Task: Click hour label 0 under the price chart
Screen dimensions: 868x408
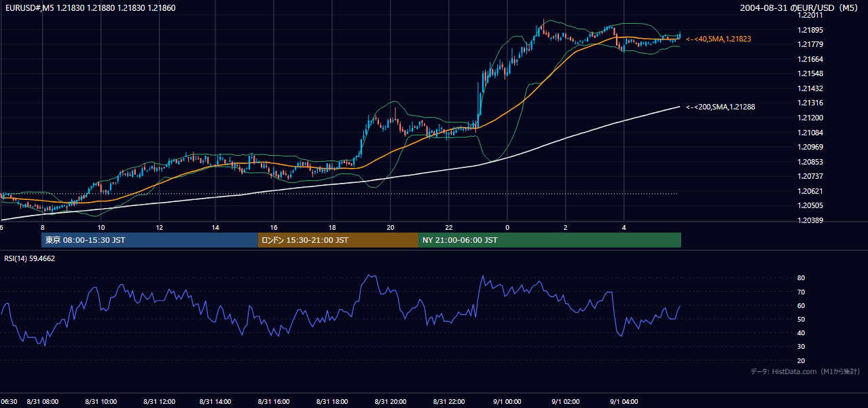Action: (507, 227)
